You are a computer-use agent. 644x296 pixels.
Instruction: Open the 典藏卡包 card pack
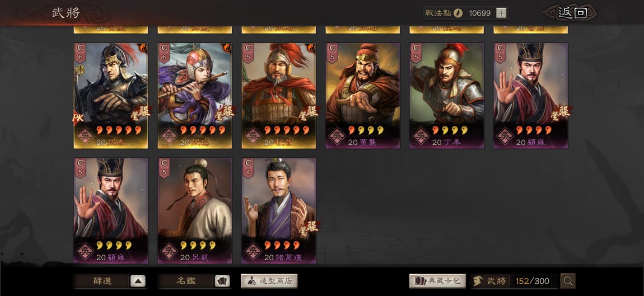(437, 281)
